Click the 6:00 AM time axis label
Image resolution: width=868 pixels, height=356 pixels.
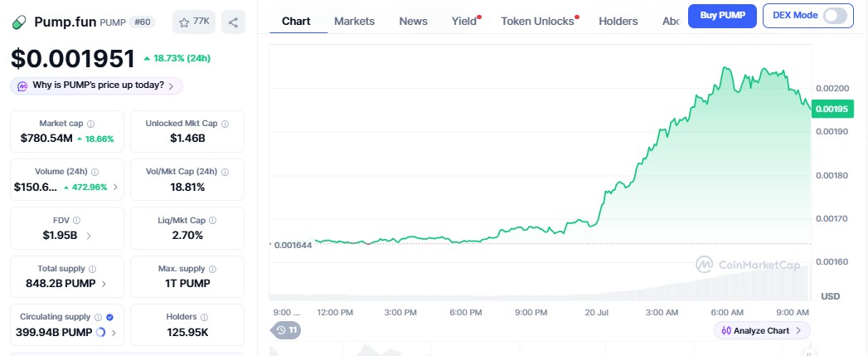[727, 313]
